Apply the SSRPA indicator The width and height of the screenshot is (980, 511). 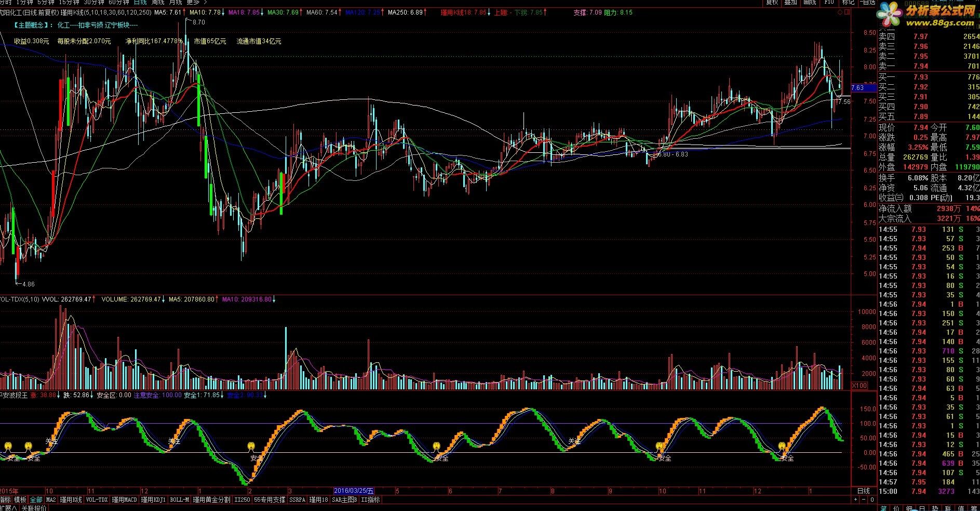[x=298, y=500]
